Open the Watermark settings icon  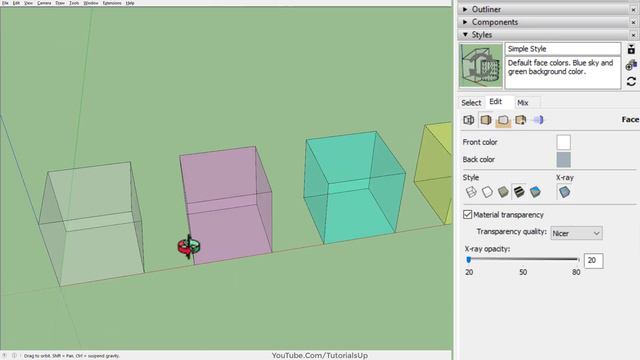[x=520, y=120]
